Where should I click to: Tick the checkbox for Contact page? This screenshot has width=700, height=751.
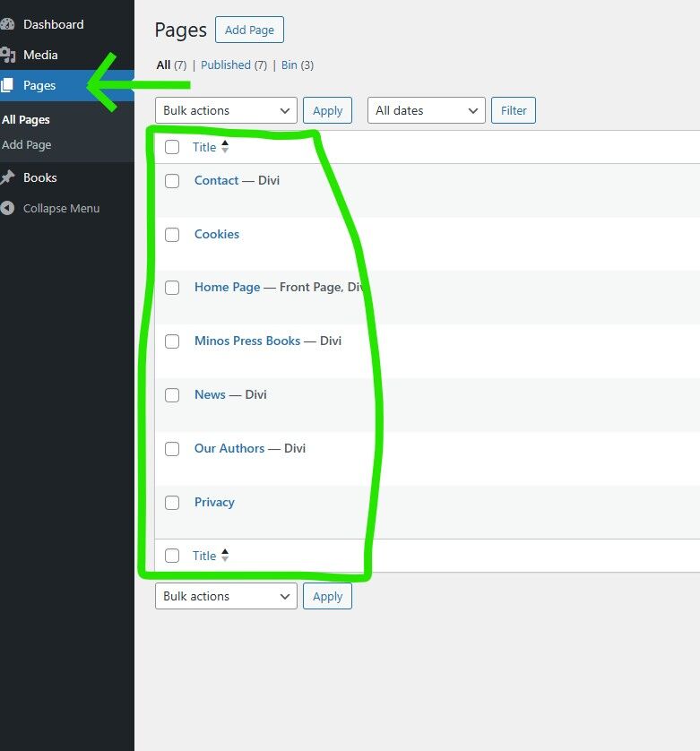(172, 181)
